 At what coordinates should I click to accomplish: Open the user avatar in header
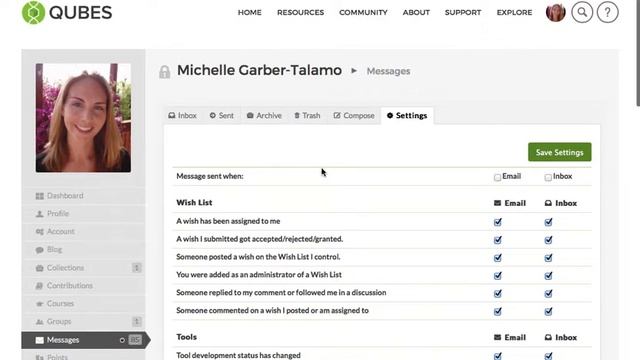556,12
